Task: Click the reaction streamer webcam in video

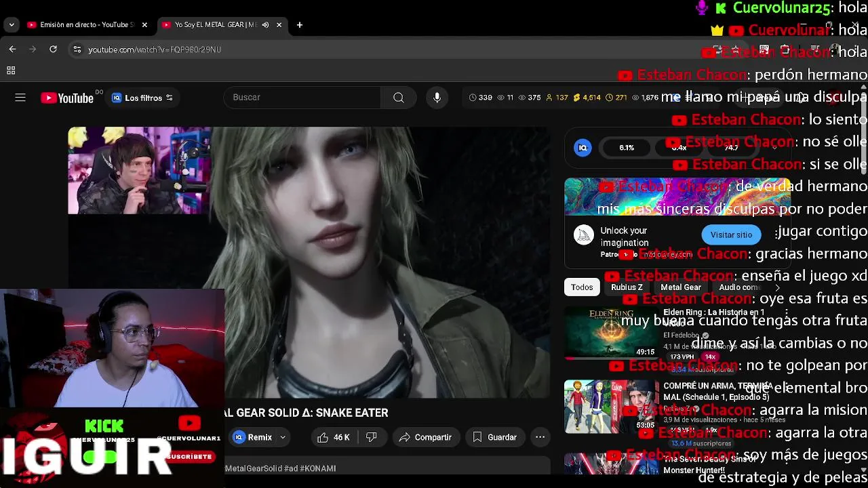Action: 139,171
